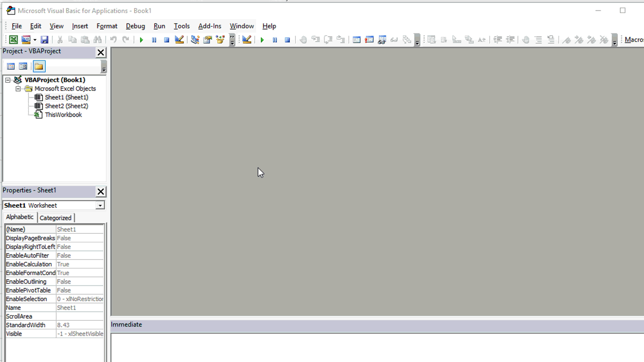
Task: Collapse the Microsoft Excel Objects folder
Action: tap(19, 88)
